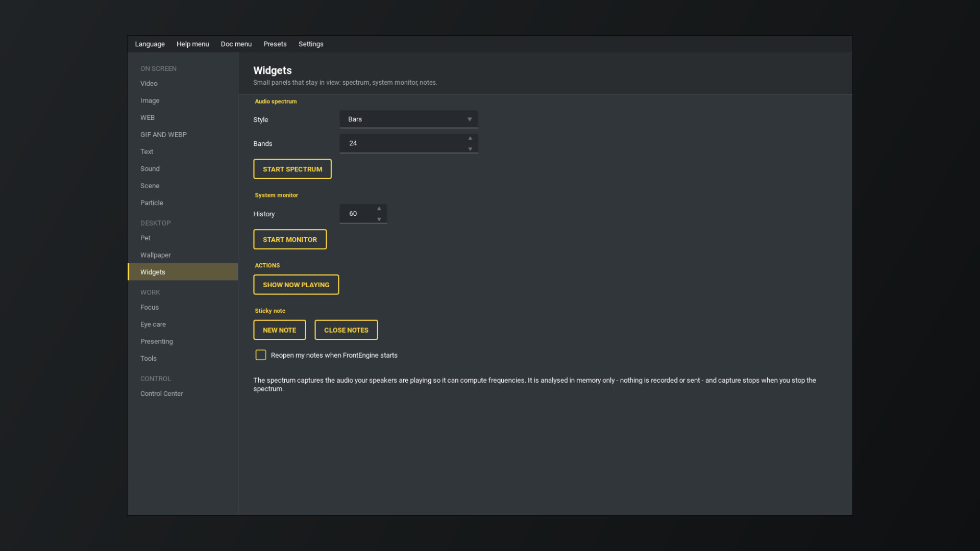Click the ACTIONS section label
Image resolution: width=980 pixels, height=551 pixels.
tap(267, 266)
